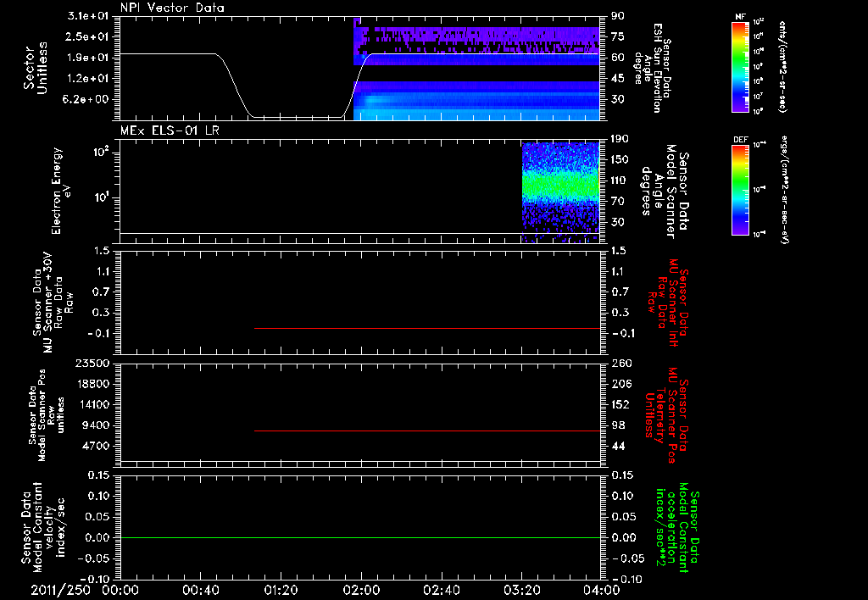
Task: Click the 4700 scanner position axis value
Action: pyautogui.click(x=97, y=446)
